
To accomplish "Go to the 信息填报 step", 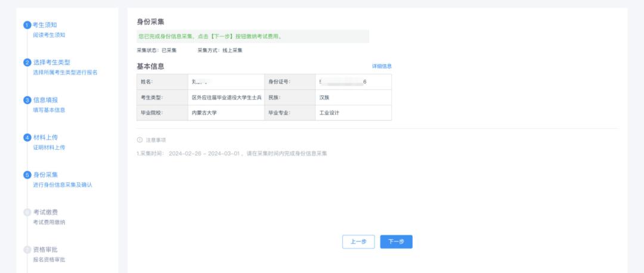I will 45,100.
